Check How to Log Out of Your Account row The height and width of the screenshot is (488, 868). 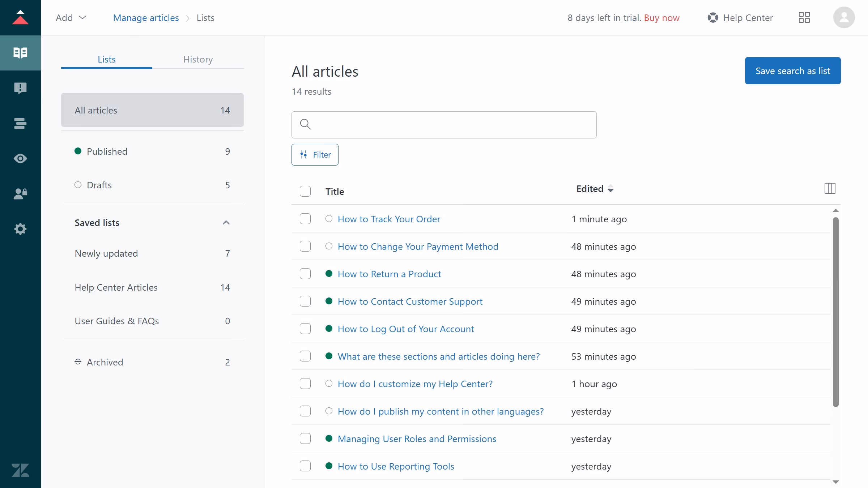[x=305, y=329]
